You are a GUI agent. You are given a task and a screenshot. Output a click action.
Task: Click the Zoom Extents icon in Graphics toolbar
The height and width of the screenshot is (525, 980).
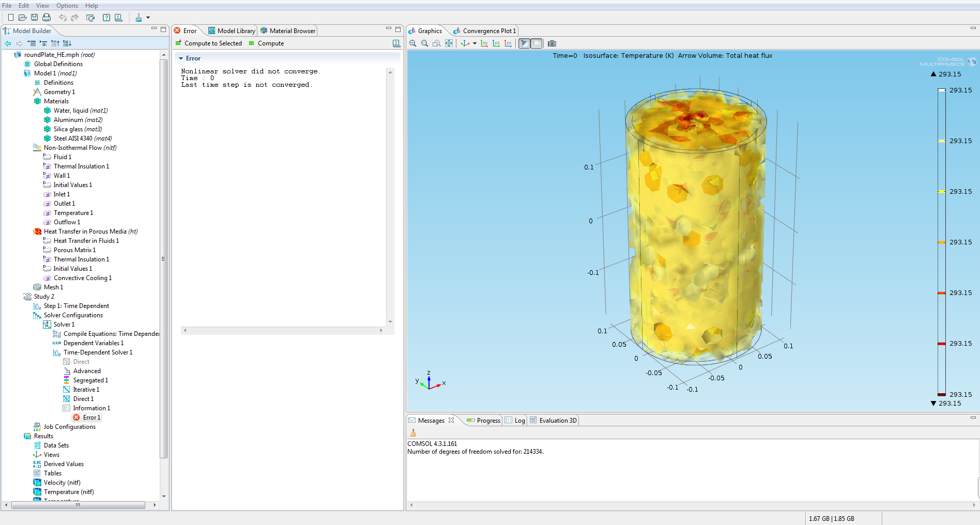click(449, 43)
